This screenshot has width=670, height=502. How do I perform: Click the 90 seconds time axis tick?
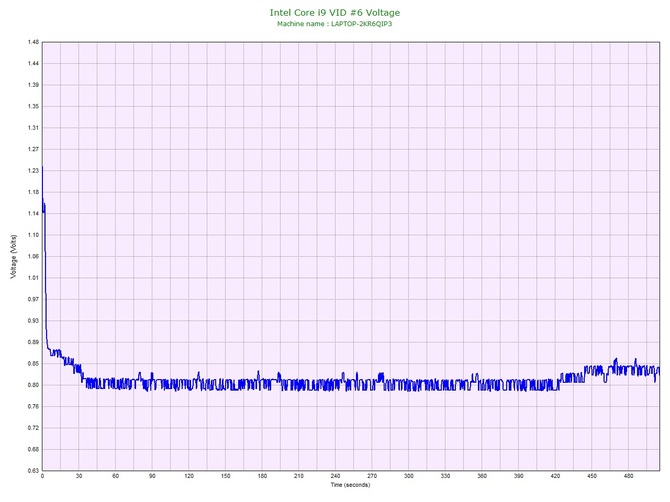coord(152,476)
